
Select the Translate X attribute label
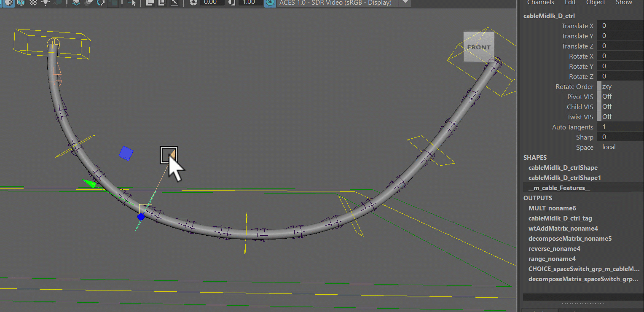[577, 26]
